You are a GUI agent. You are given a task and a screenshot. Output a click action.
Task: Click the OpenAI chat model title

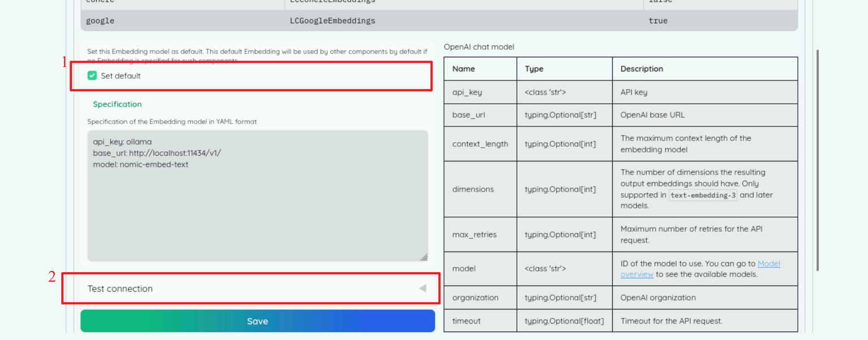tap(479, 47)
